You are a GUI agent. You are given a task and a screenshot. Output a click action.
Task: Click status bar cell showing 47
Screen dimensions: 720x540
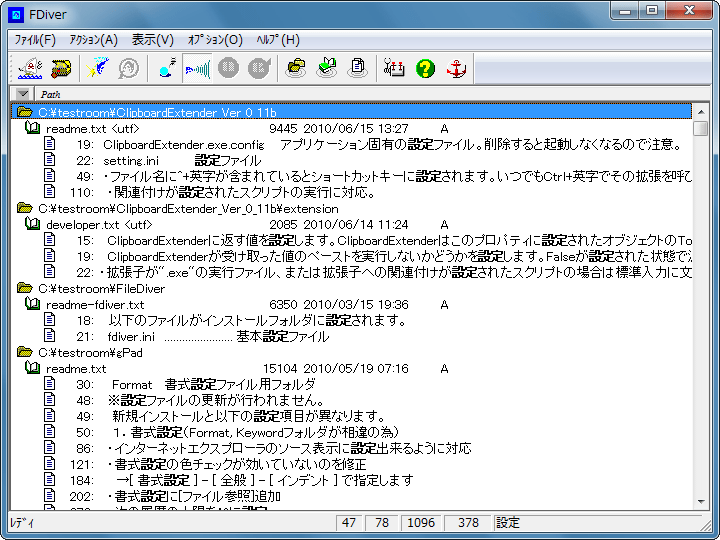(x=349, y=523)
